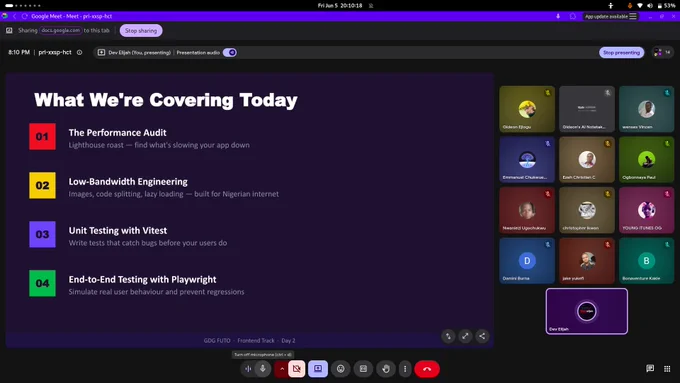Select Emmanuel Chukwue participant tile

coord(527,160)
